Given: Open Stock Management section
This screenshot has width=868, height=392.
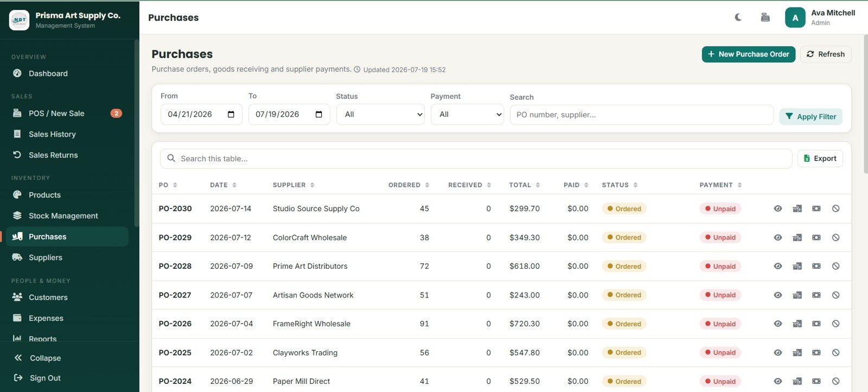Looking at the screenshot, I should (x=67, y=216).
